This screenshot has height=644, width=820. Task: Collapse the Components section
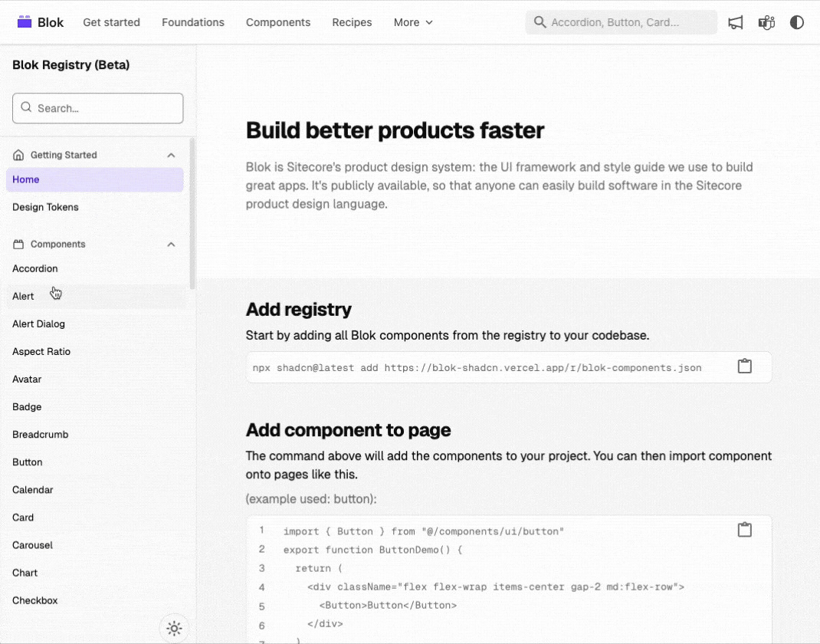point(171,243)
